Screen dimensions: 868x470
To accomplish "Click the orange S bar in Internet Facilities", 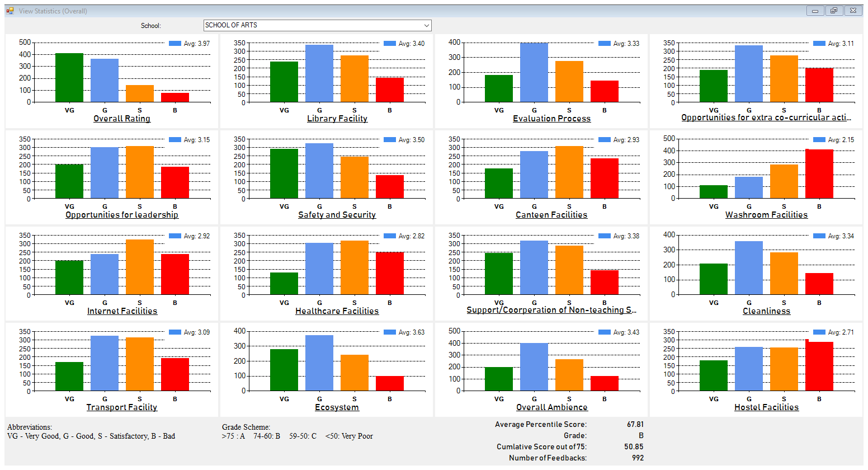I will click(x=140, y=267).
